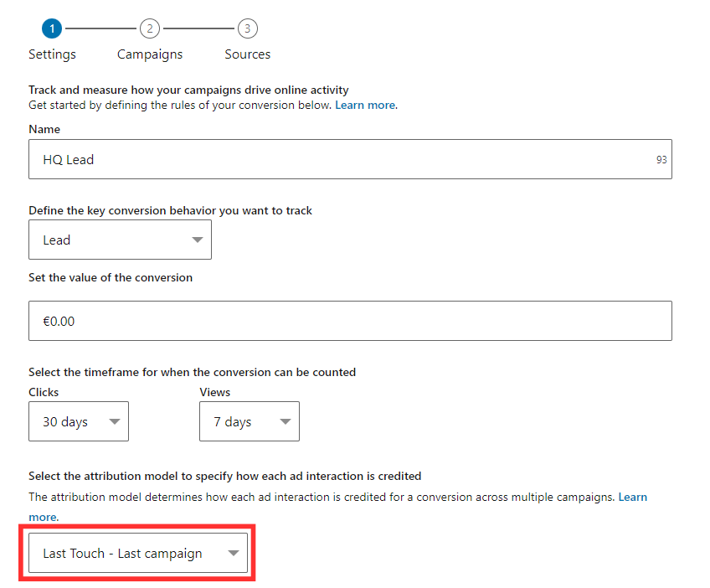Open the Settings step label
This screenshot has width=710, height=588.
52,54
